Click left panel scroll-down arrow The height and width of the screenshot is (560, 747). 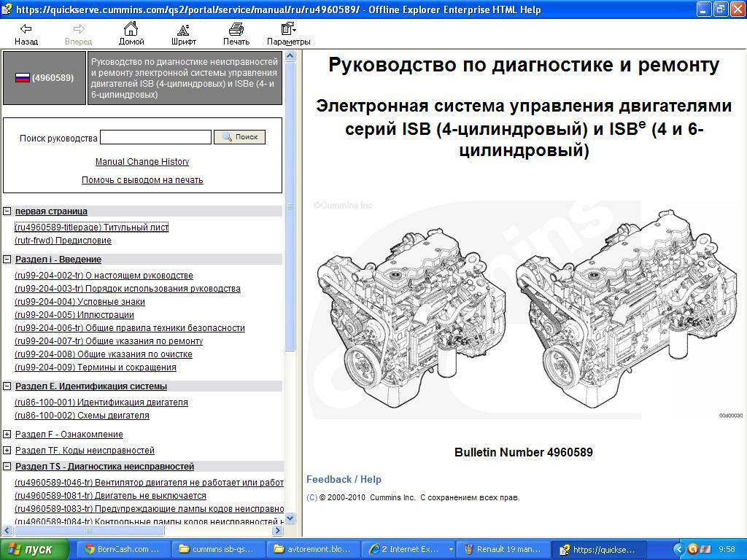(x=290, y=518)
